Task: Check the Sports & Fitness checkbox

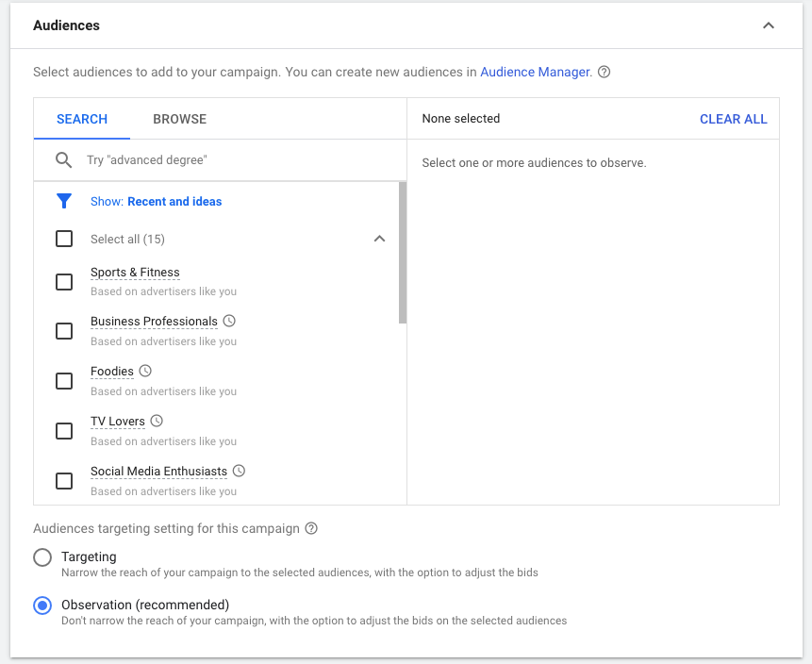Action: click(64, 281)
